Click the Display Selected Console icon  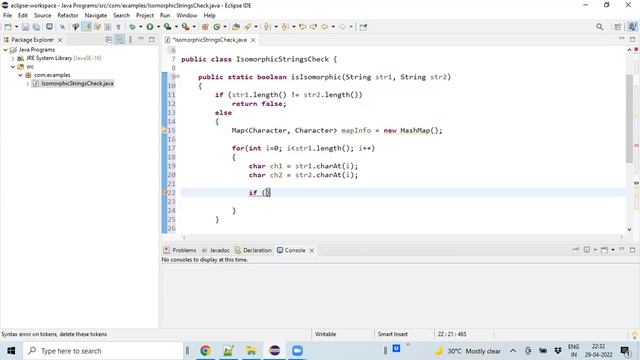coord(587,250)
